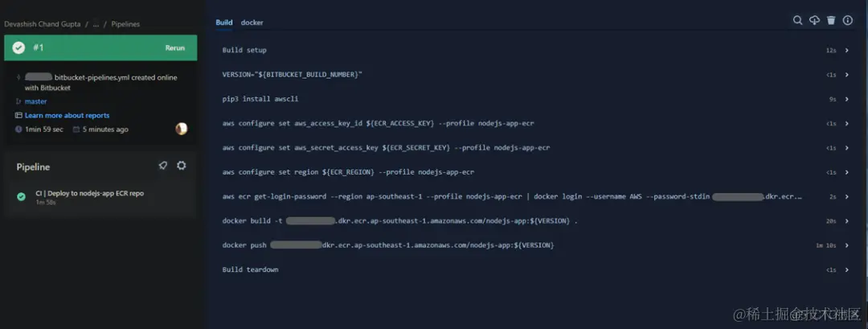Image resolution: width=868 pixels, height=329 pixels.
Task: Open pipeline settings gear icon
Action: pyautogui.click(x=181, y=166)
